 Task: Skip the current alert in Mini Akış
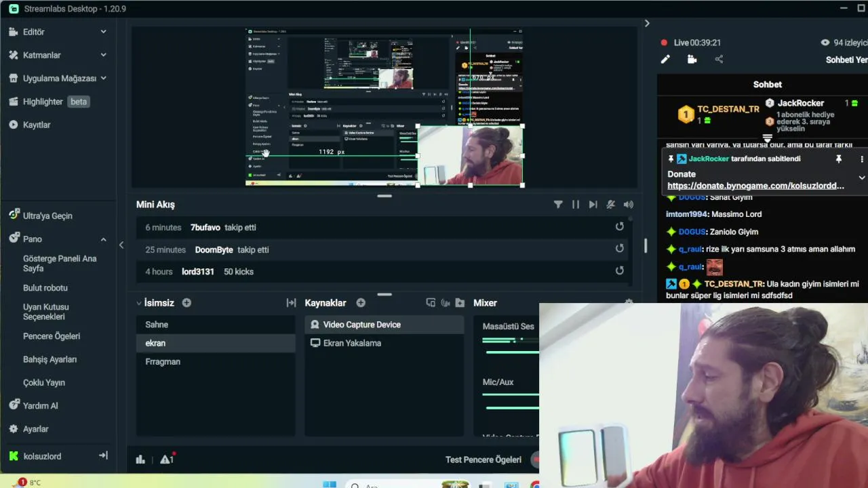pyautogui.click(x=593, y=204)
